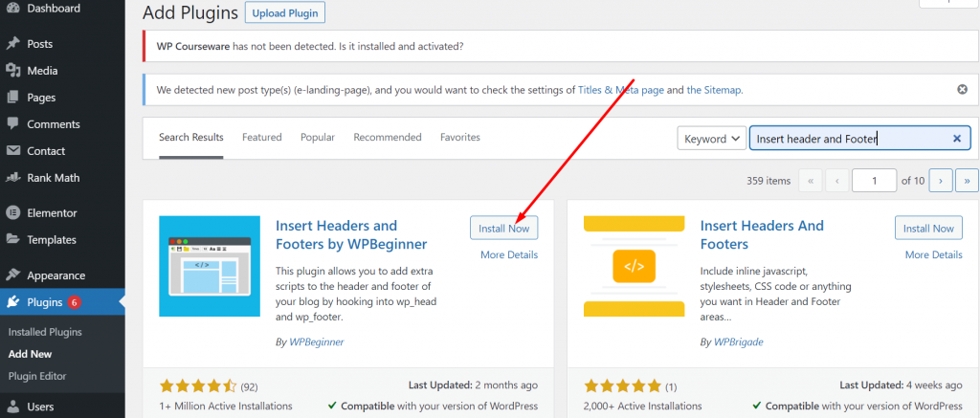Click the WPBrigade plugin five-star rating
980x418 pixels.
point(622,385)
